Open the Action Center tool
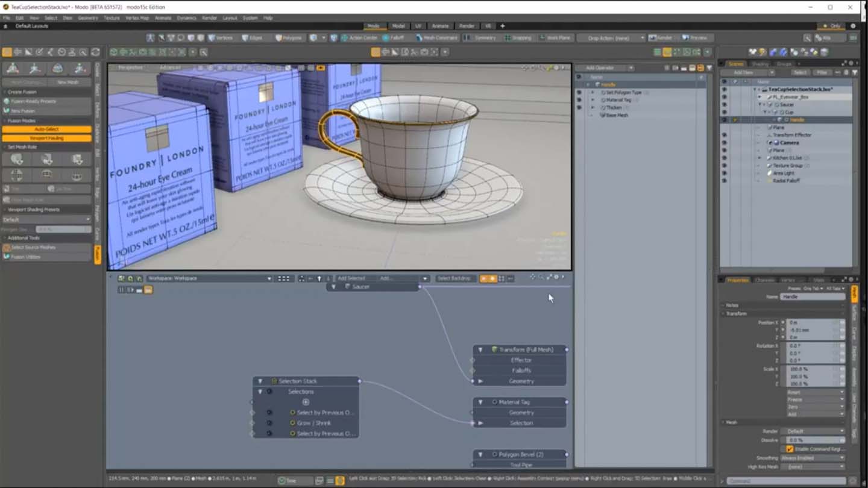 (x=359, y=38)
